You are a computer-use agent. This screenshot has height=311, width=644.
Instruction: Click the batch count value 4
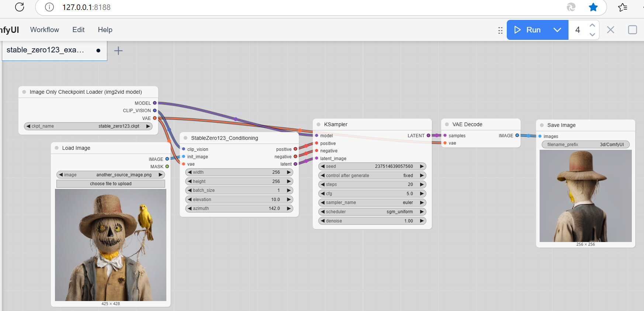[x=578, y=30]
